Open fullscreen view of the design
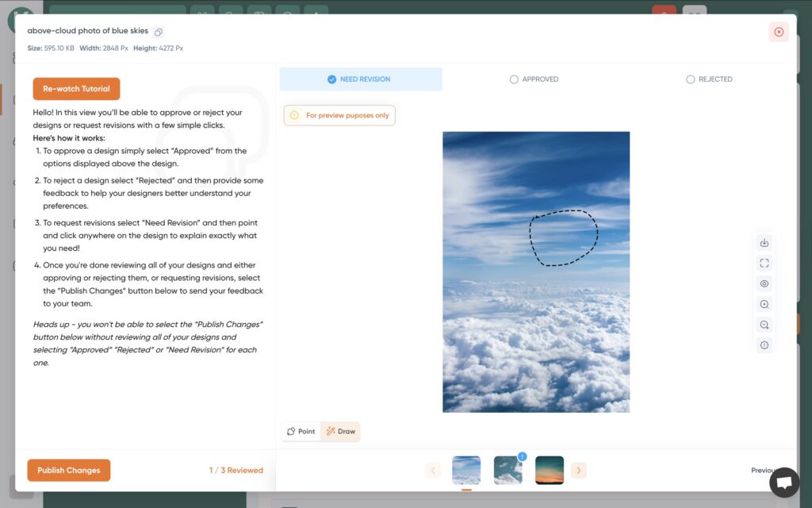812x508 pixels. click(764, 264)
